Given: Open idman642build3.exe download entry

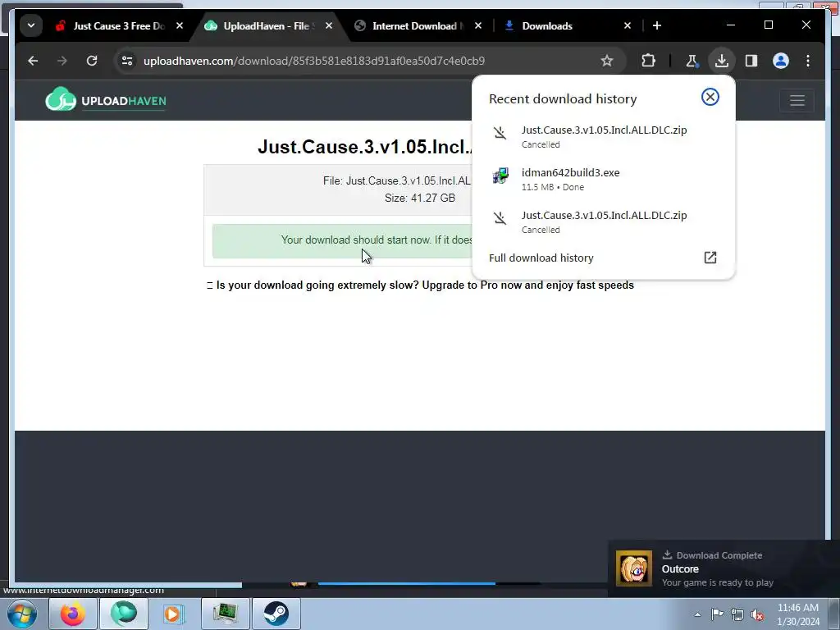Looking at the screenshot, I should pyautogui.click(x=603, y=179).
